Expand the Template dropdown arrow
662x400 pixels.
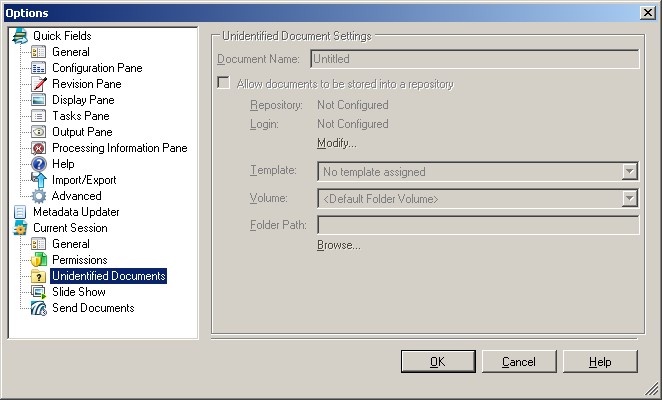tap(629, 171)
